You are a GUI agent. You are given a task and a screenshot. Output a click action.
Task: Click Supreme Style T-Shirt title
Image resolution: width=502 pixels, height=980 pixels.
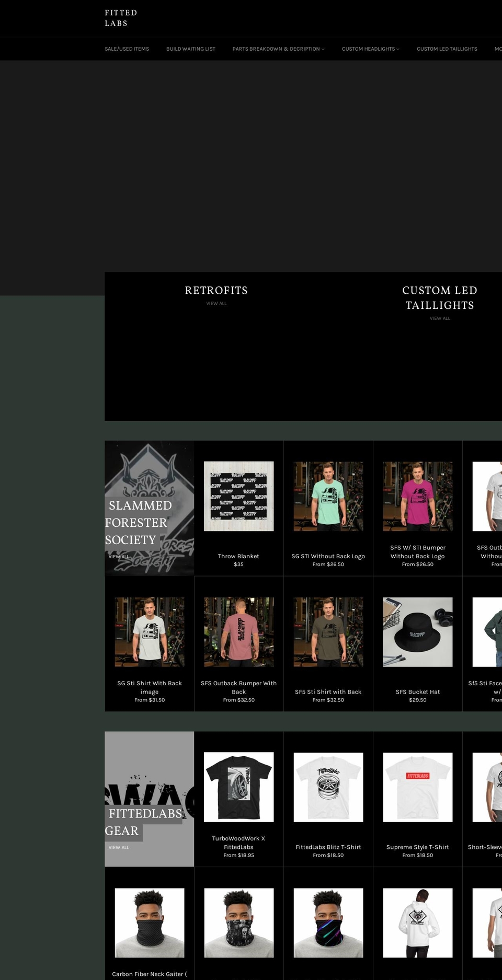(418, 847)
